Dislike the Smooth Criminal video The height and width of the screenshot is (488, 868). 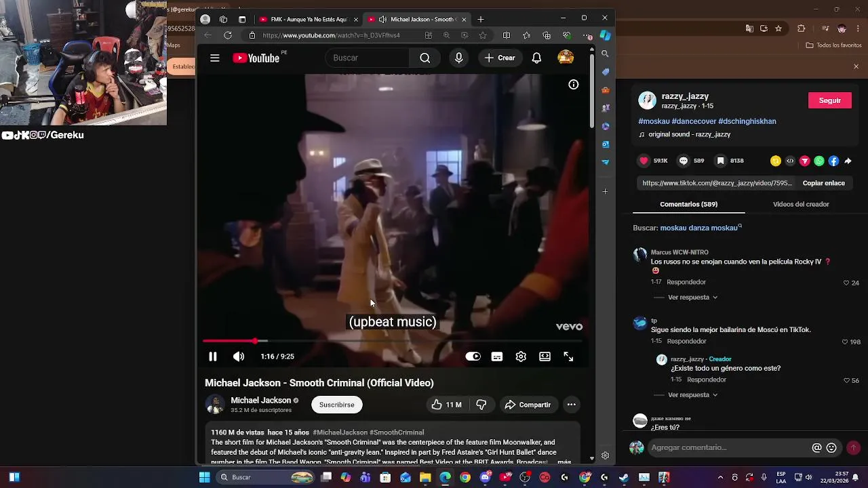tap(481, 405)
